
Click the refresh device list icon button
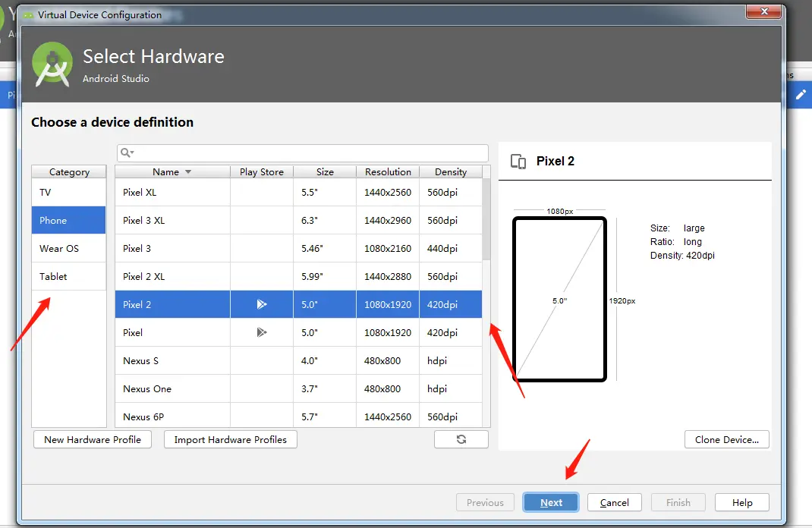pos(461,439)
